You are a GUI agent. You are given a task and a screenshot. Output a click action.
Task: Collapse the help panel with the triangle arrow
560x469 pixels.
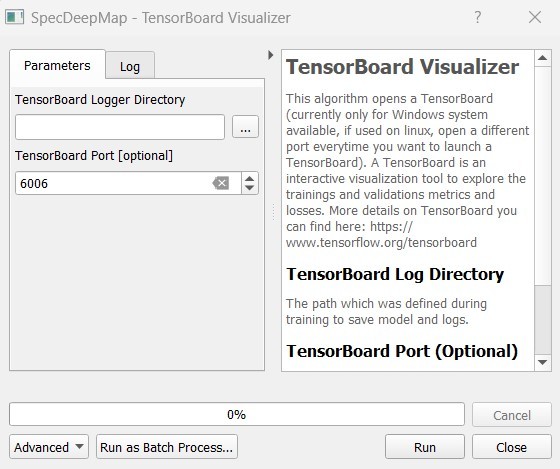271,55
